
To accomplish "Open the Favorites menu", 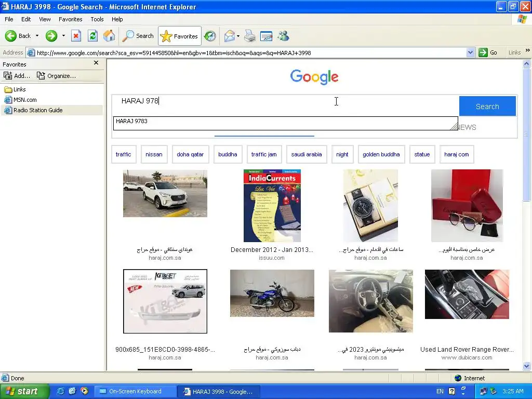I will tap(70, 19).
